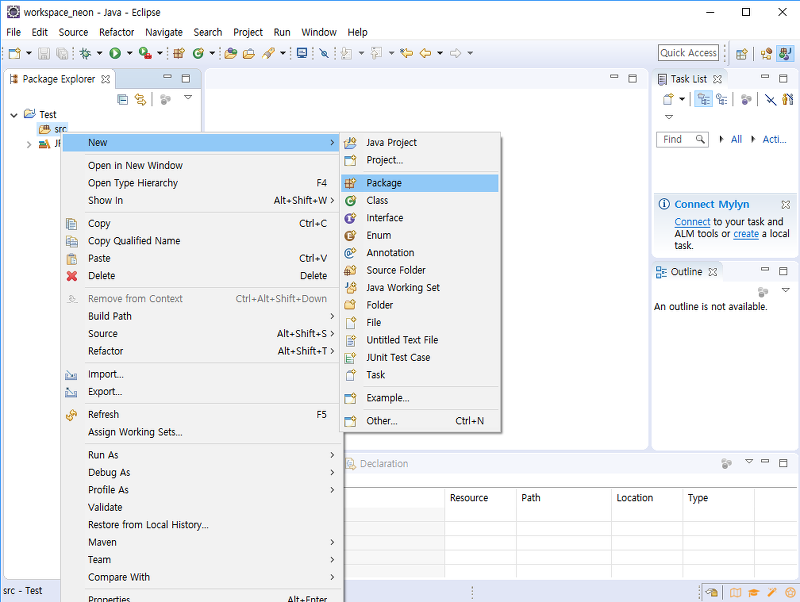The width and height of the screenshot is (800, 602).
Task: Toggle Hide Completed Tasks in Task List
Action: [x=770, y=99]
